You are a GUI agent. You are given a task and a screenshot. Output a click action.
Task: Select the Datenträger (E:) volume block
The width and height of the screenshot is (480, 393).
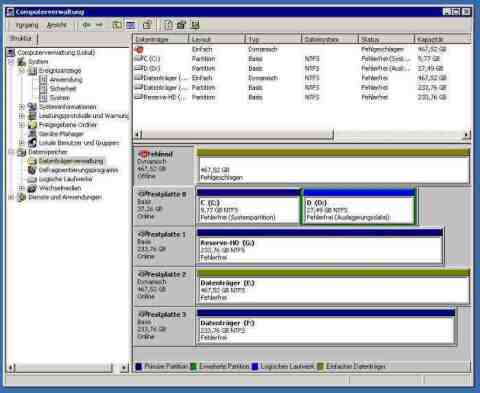(x=333, y=286)
